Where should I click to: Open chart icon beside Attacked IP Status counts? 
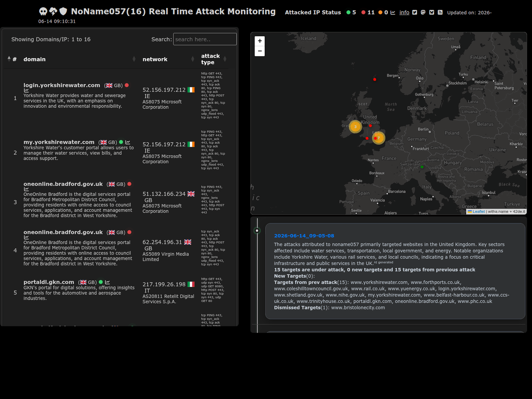coord(393,12)
